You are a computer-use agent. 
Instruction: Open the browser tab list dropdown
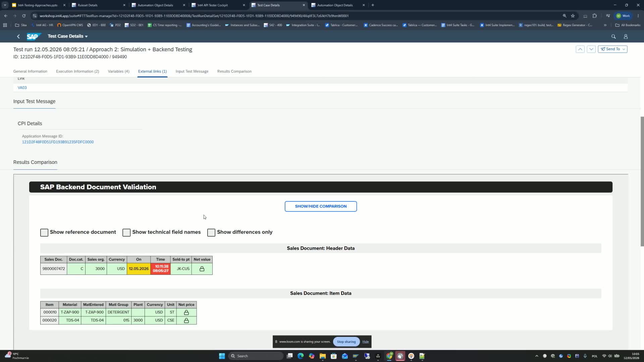pyautogui.click(x=5, y=5)
